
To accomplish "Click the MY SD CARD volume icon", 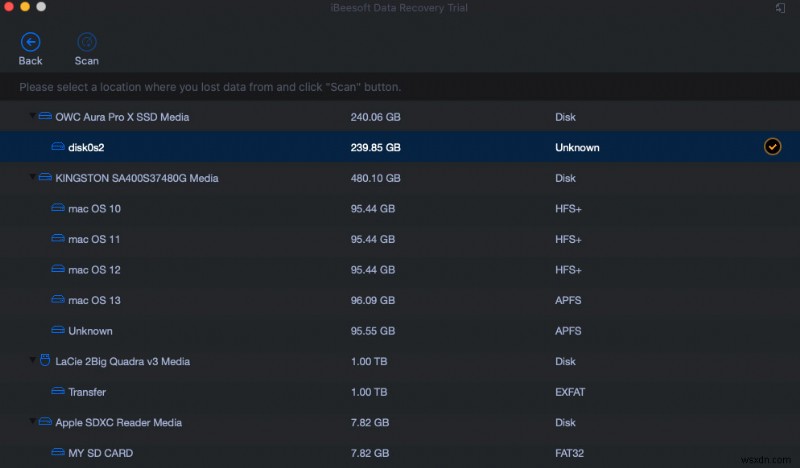I will [57, 453].
